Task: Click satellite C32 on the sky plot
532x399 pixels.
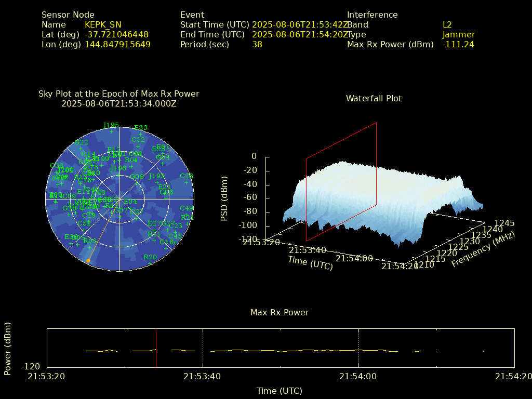Action: pos(138,146)
